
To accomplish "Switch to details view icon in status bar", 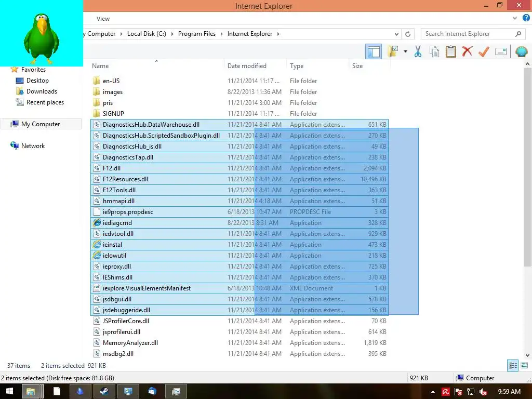I will click(x=513, y=365).
